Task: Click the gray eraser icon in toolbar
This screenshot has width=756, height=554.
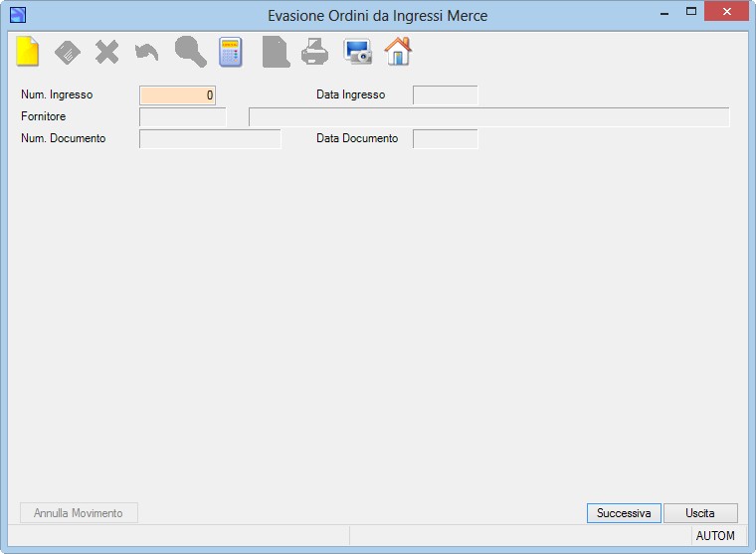Action: coord(68,52)
